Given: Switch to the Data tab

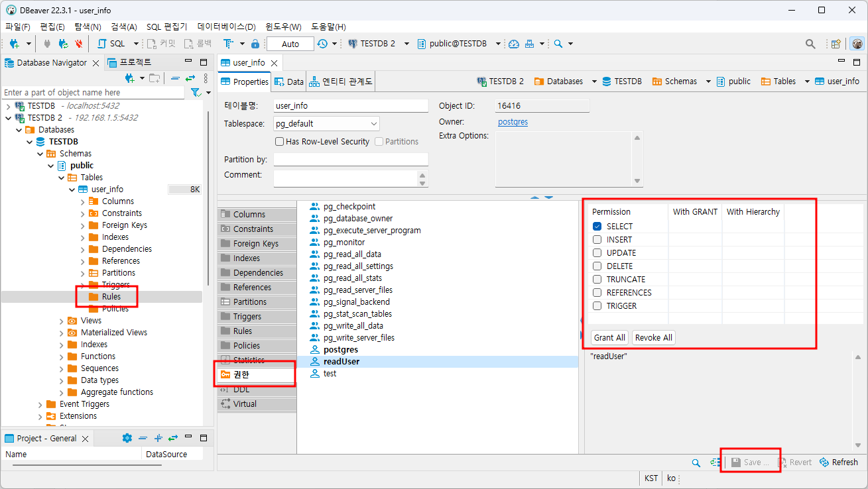Looking at the screenshot, I should (288, 81).
